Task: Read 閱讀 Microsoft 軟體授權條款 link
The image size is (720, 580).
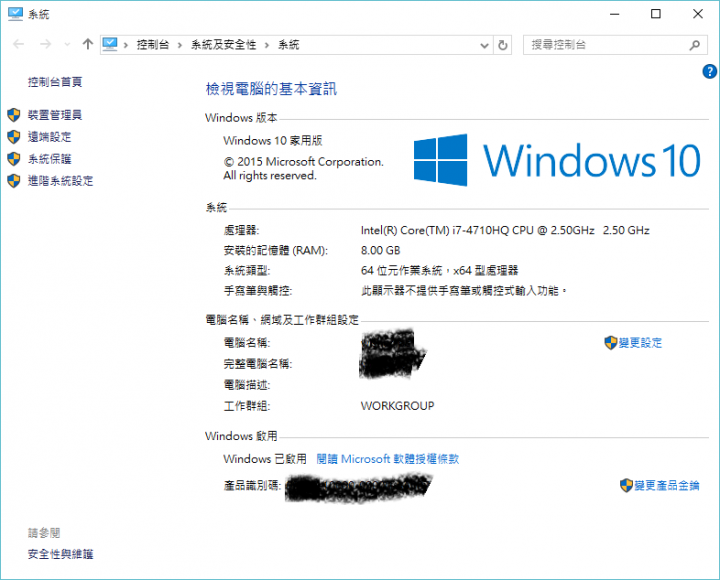Action: pyautogui.click(x=388, y=459)
